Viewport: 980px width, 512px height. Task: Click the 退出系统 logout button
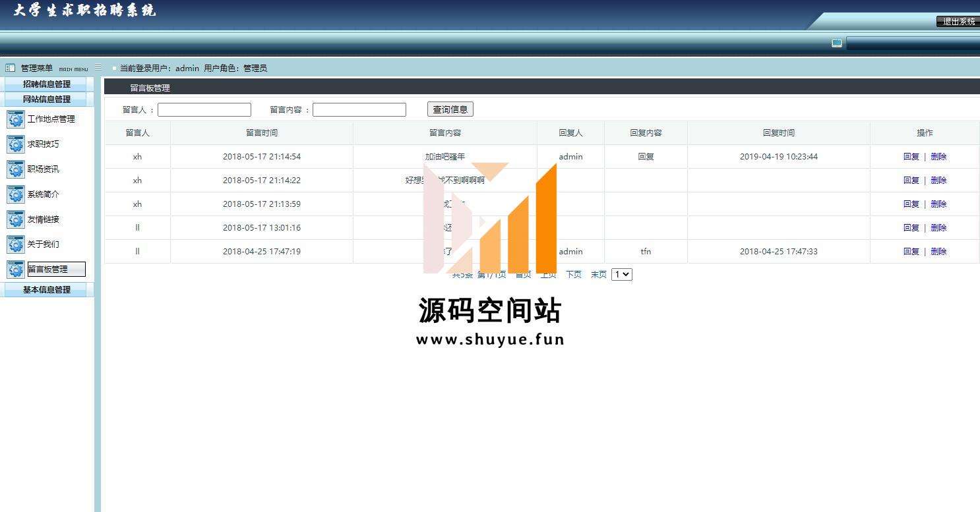point(958,22)
